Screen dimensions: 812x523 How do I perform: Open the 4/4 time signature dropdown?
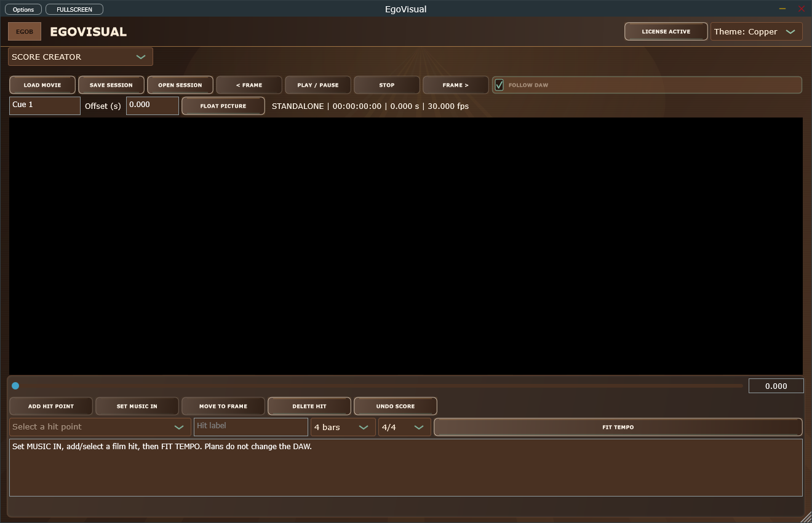[x=405, y=427]
